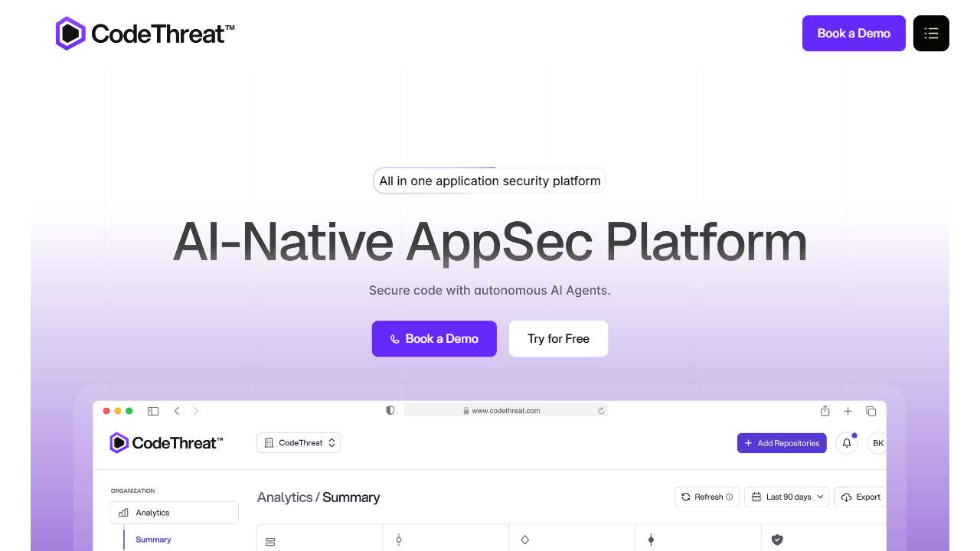The height and width of the screenshot is (551, 980).
Task: Click the tab overview icon
Action: click(871, 411)
